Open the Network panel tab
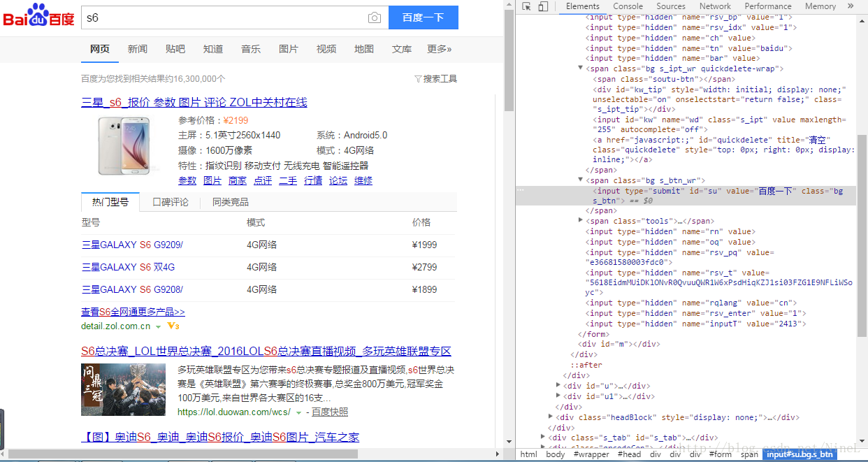The image size is (868, 462). (x=715, y=6)
